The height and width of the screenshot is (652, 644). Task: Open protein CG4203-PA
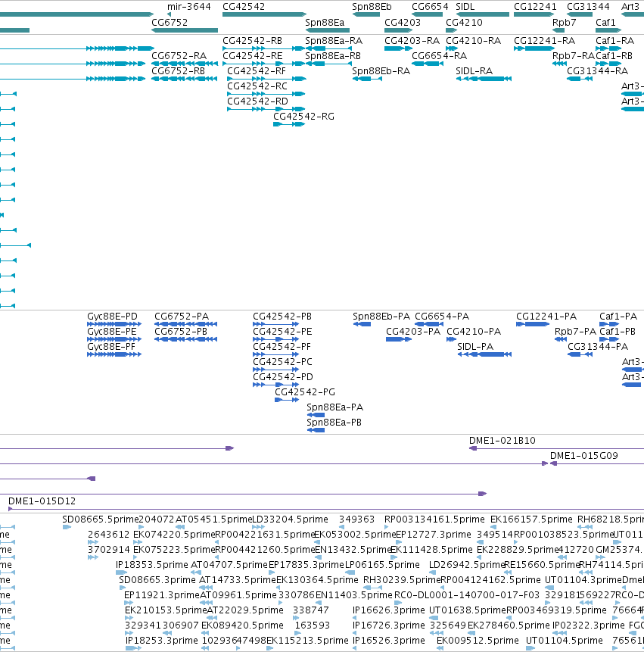pos(413,332)
